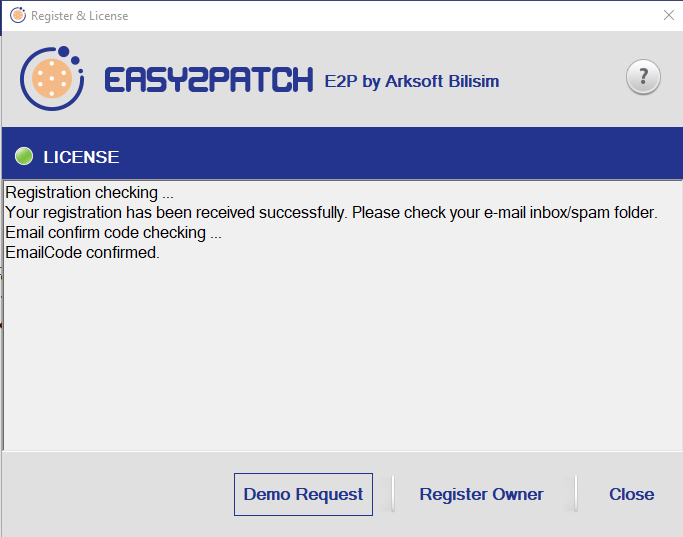Click the green license status indicator

coord(25,157)
